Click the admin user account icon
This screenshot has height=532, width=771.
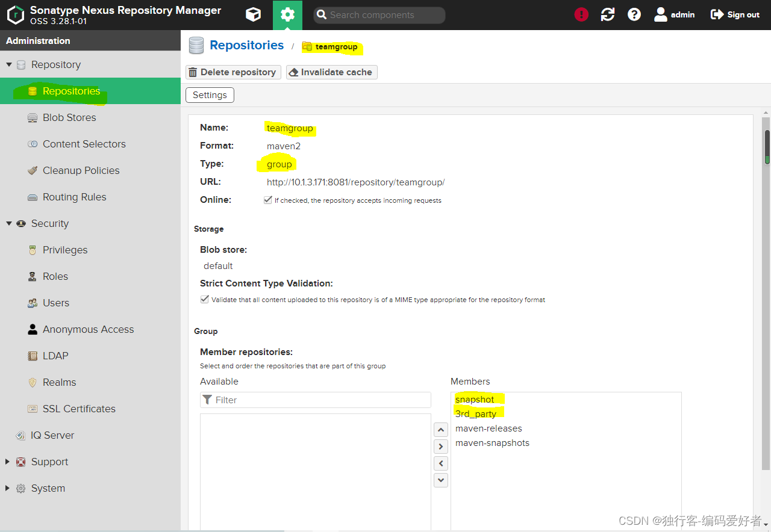tap(661, 14)
